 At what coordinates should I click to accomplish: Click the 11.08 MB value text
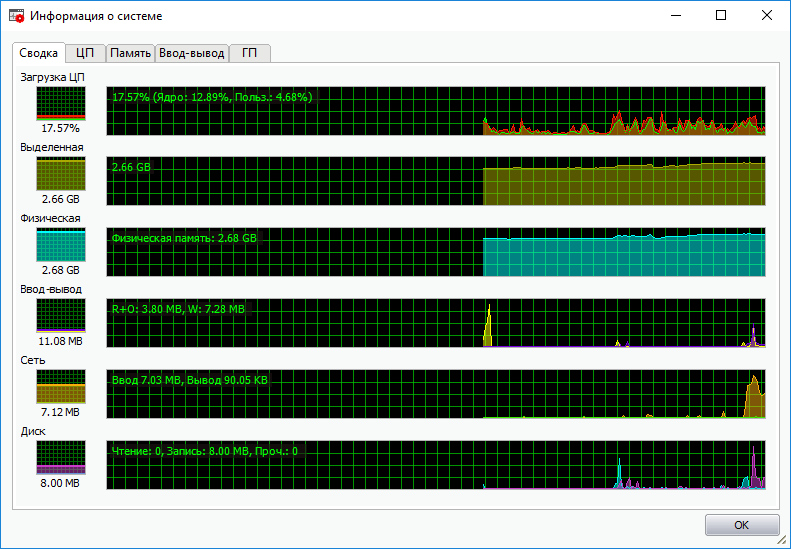pyautogui.click(x=61, y=342)
